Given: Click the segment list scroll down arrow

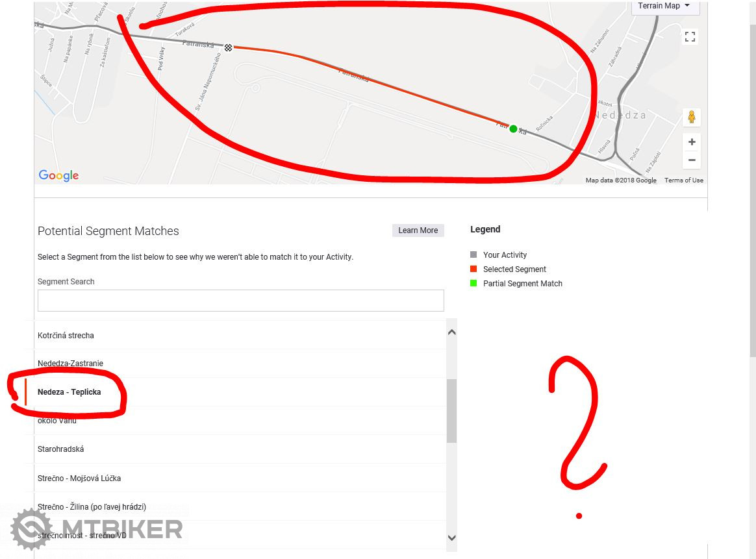Looking at the screenshot, I should [452, 538].
